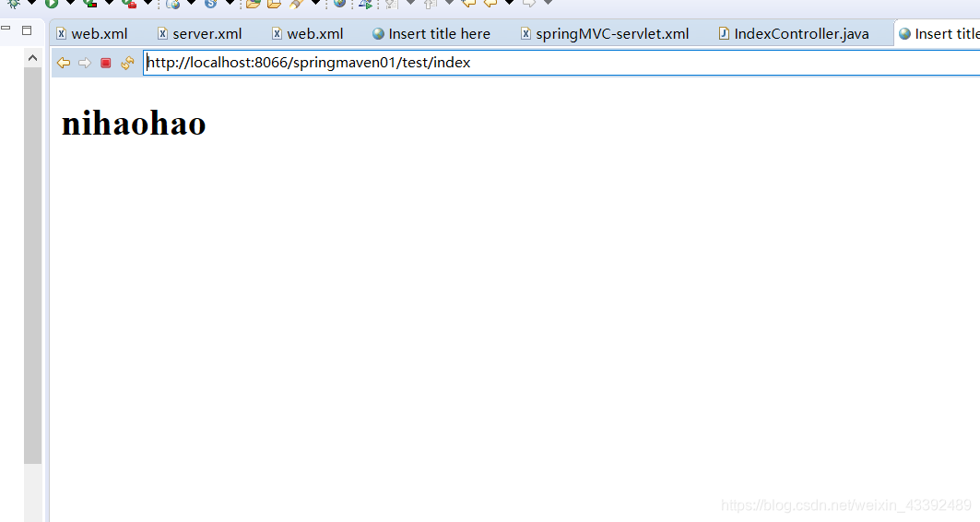Maximize the left side panel
This screenshot has height=522, width=980.
point(27,30)
